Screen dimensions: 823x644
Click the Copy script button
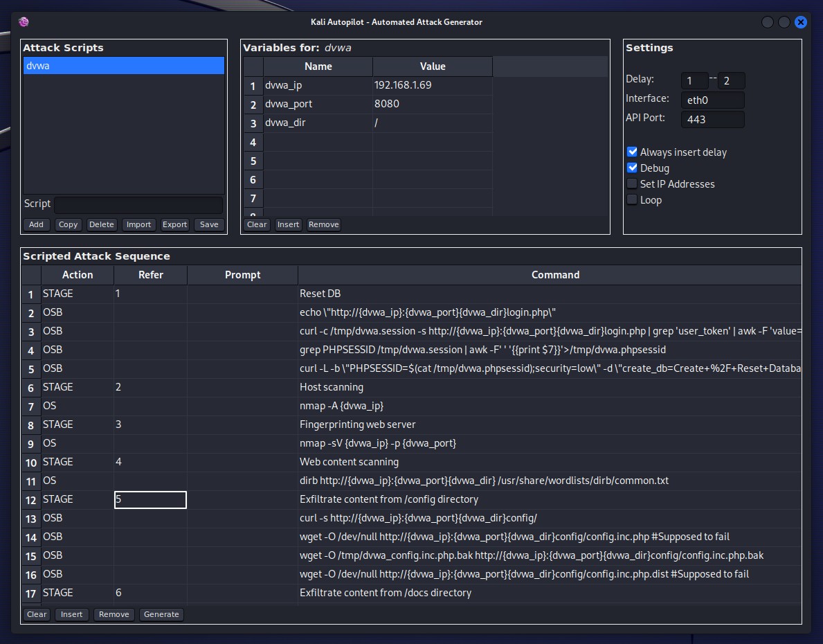[69, 224]
